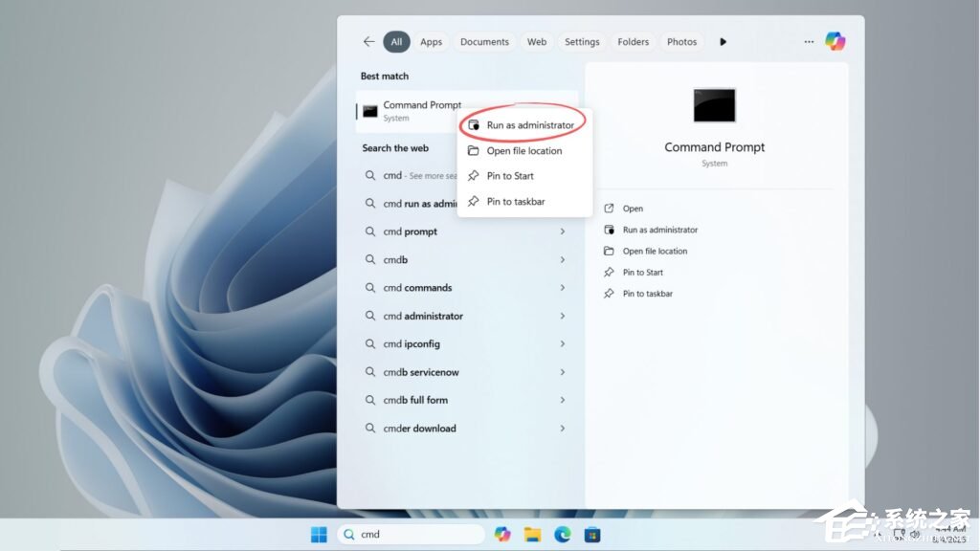
Task: Click the pin icon beside Pin to taskbar
Action: [x=475, y=201]
